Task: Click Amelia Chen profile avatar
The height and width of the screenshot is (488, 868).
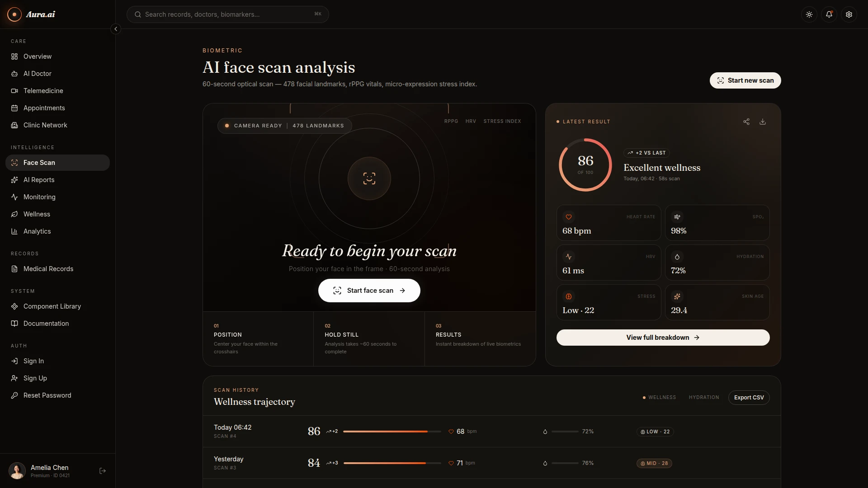Action: click(17, 471)
